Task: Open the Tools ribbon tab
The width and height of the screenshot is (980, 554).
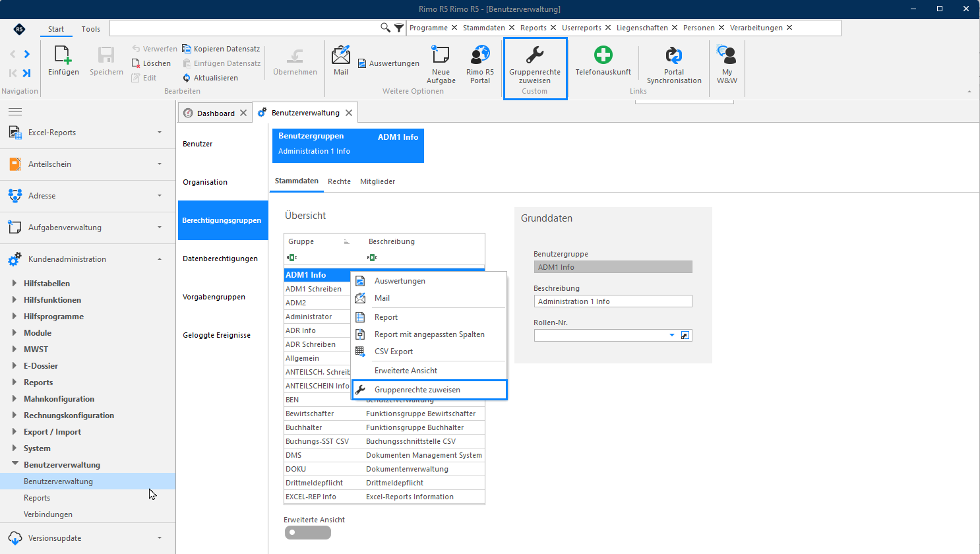Action: 90,29
